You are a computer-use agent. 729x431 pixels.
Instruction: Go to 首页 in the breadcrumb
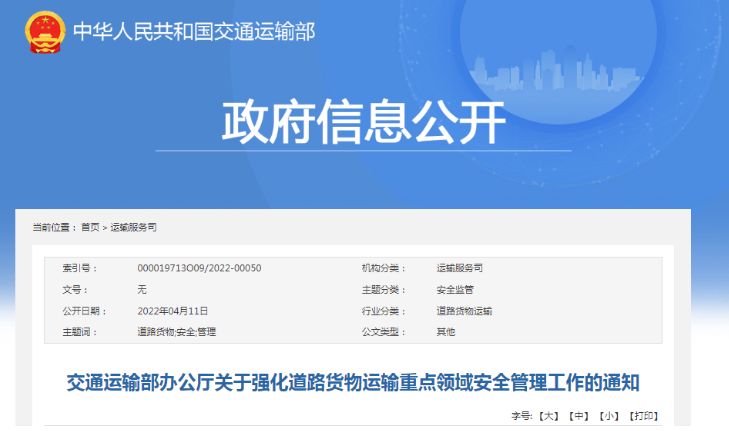pos(90,227)
